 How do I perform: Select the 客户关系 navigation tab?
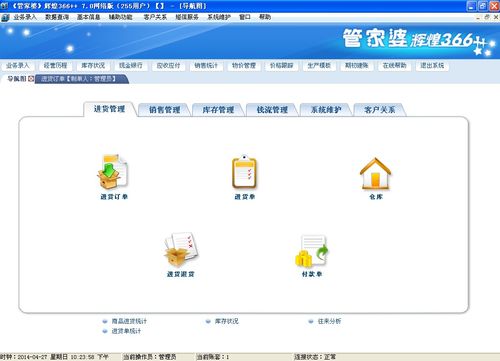click(380, 110)
